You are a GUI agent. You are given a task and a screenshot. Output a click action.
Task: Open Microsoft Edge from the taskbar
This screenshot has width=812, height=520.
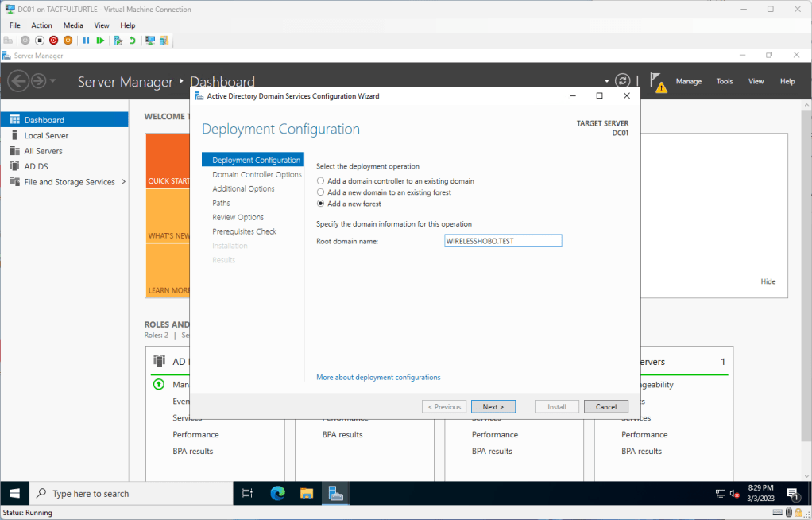pyautogui.click(x=277, y=494)
